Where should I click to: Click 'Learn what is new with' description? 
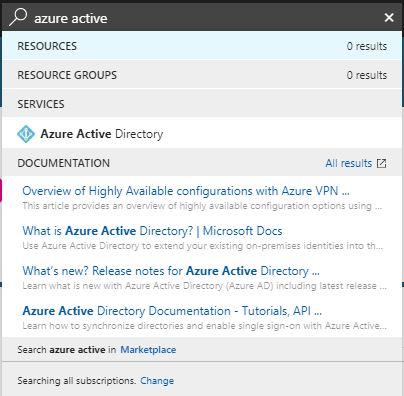204,286
